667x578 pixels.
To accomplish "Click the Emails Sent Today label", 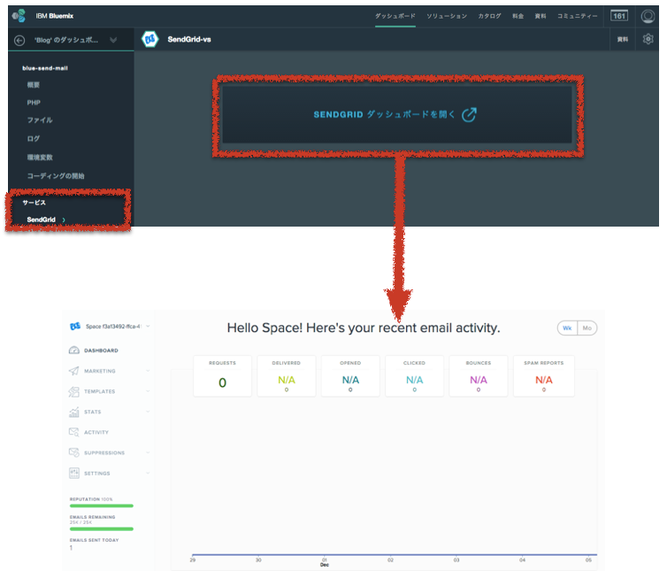I will point(94,540).
